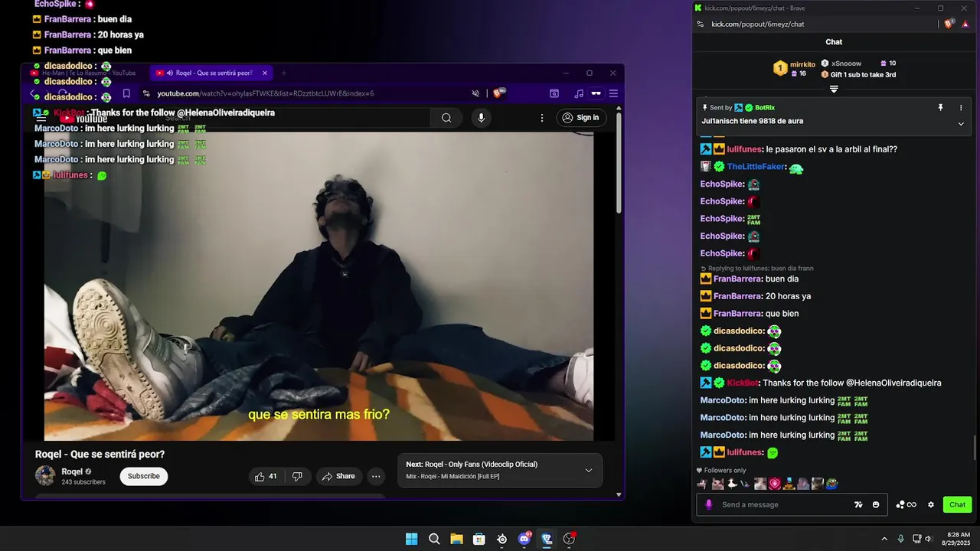The height and width of the screenshot is (551, 980).
Task: Open the Roqel channel name link
Action: click(72, 471)
